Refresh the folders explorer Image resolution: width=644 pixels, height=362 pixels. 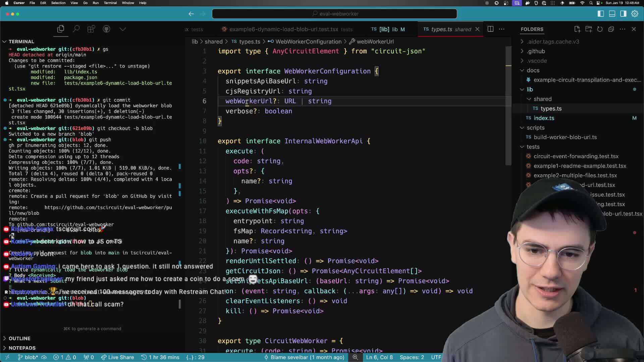[600, 29]
